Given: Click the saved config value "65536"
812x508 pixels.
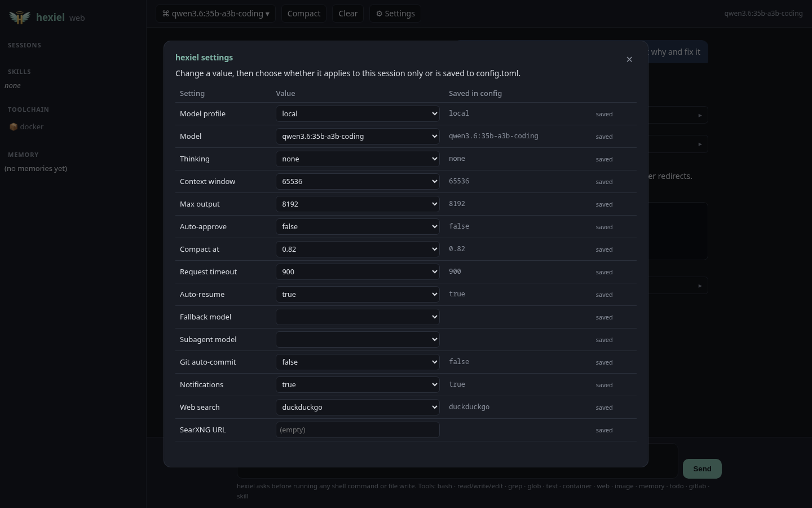Looking at the screenshot, I should [459, 181].
